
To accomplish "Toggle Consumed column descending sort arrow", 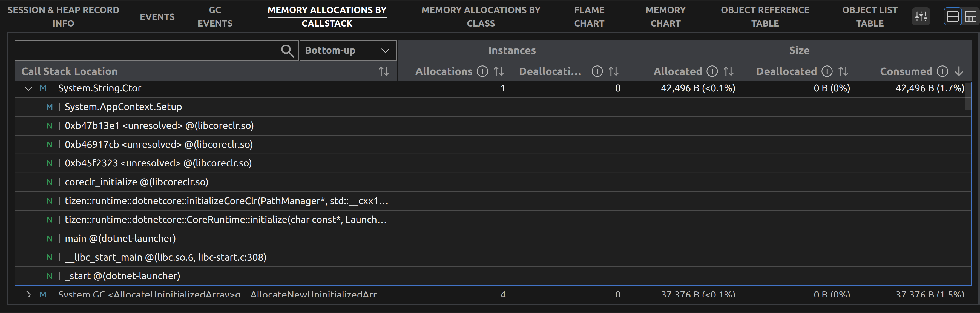I will [959, 71].
